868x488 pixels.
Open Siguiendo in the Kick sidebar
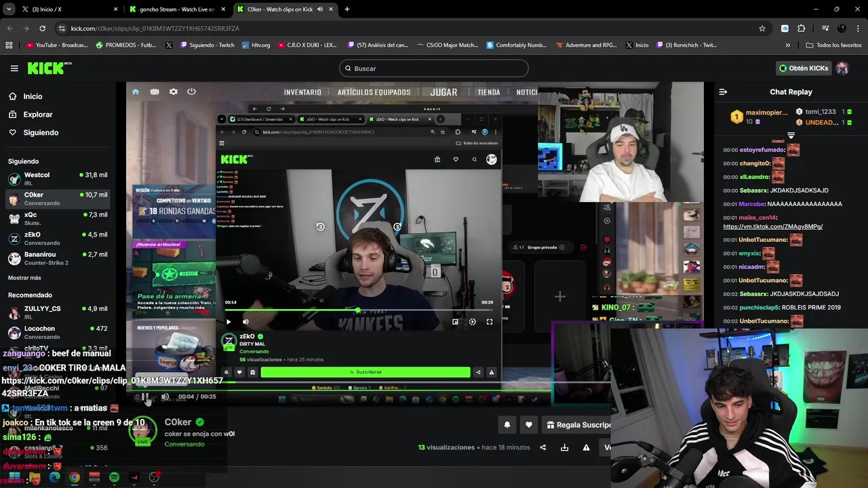41,133
